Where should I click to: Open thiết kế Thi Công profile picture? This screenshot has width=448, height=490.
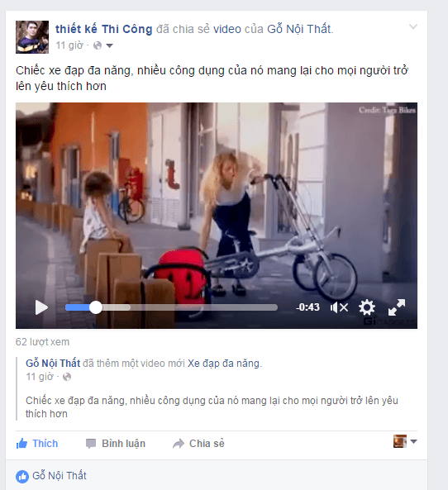[32, 37]
